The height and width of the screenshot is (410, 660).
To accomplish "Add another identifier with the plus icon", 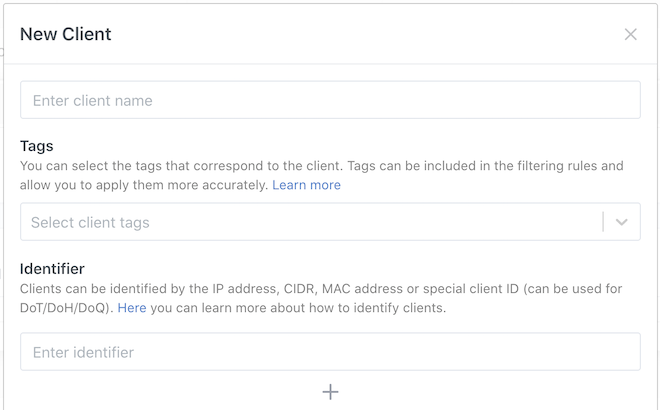I will click(330, 392).
